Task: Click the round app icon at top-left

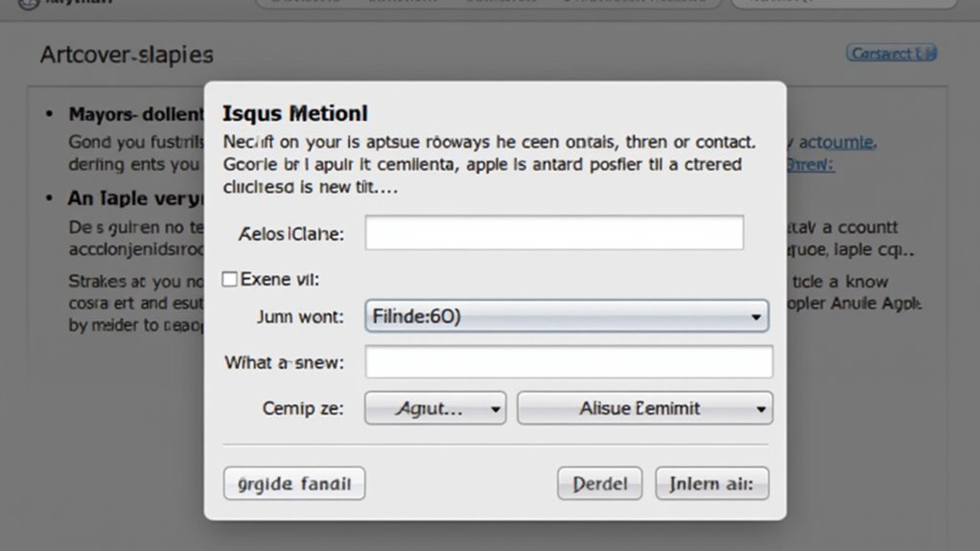Action: [28, 3]
